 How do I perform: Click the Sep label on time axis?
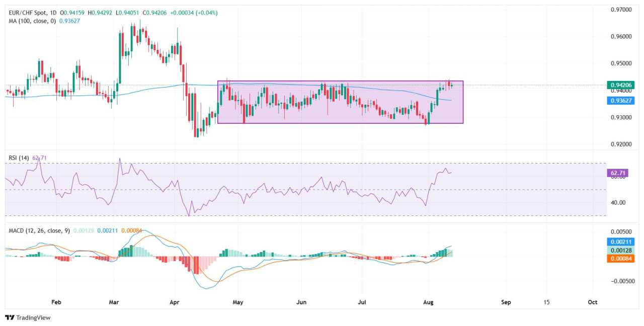point(506,302)
